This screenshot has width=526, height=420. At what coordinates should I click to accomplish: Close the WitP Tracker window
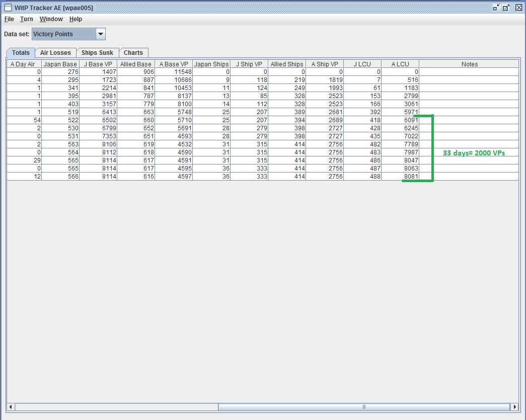point(518,8)
